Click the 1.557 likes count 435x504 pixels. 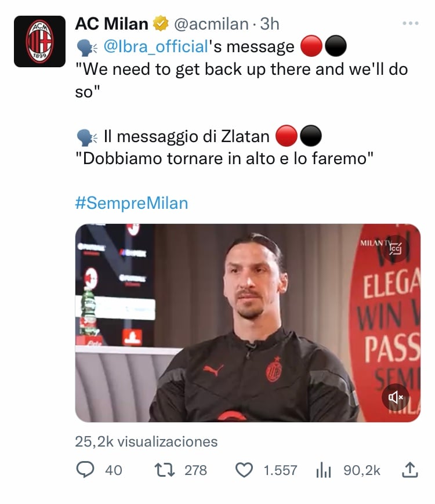(x=280, y=470)
